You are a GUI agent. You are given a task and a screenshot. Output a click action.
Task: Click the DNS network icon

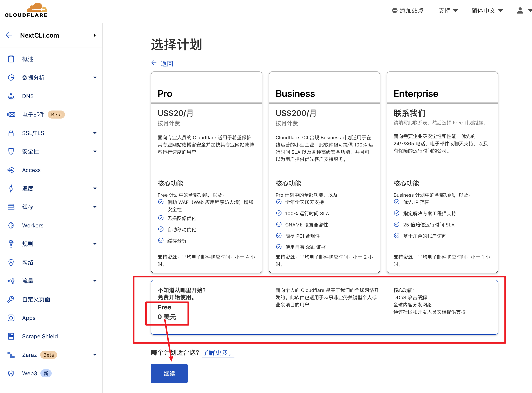(x=11, y=96)
